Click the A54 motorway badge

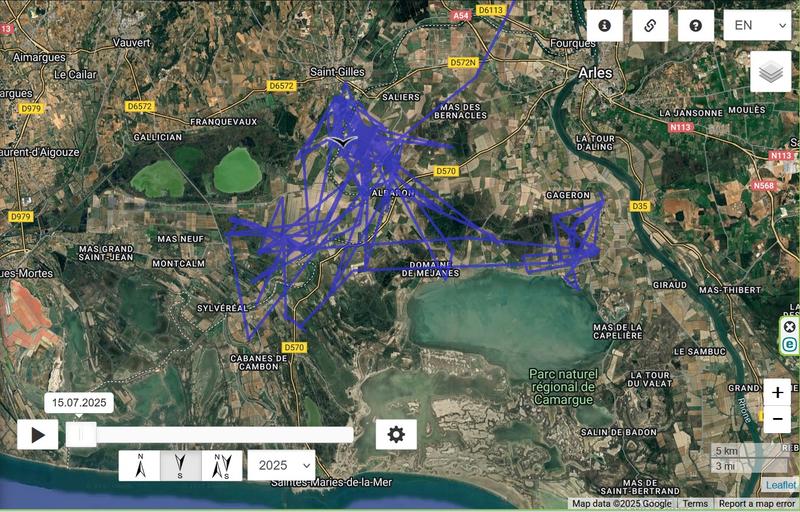pos(460,16)
